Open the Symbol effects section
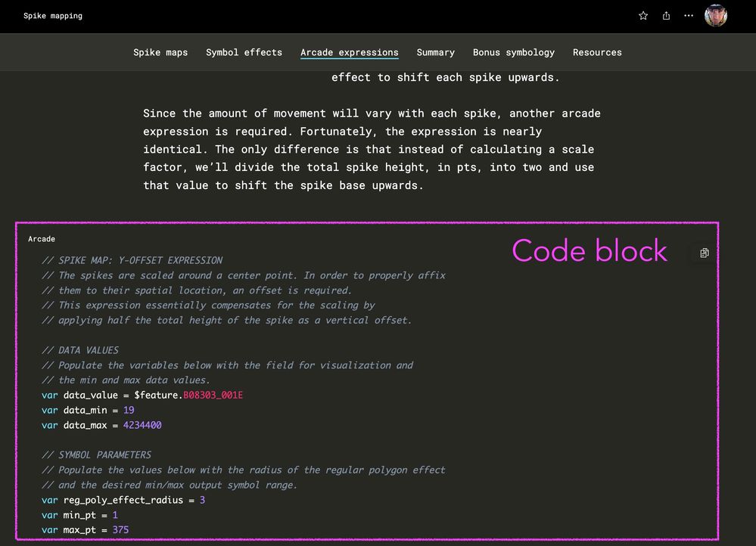The height and width of the screenshot is (546, 756). pyautogui.click(x=244, y=52)
